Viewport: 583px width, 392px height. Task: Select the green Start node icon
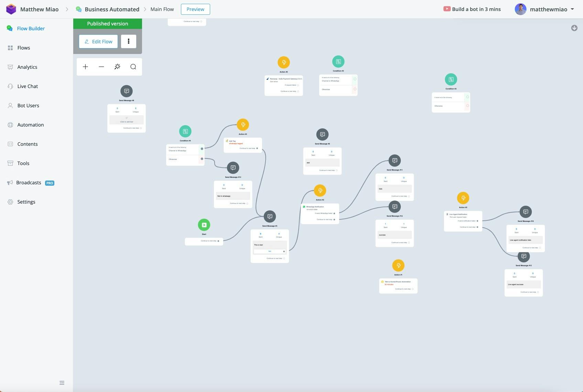tap(204, 225)
